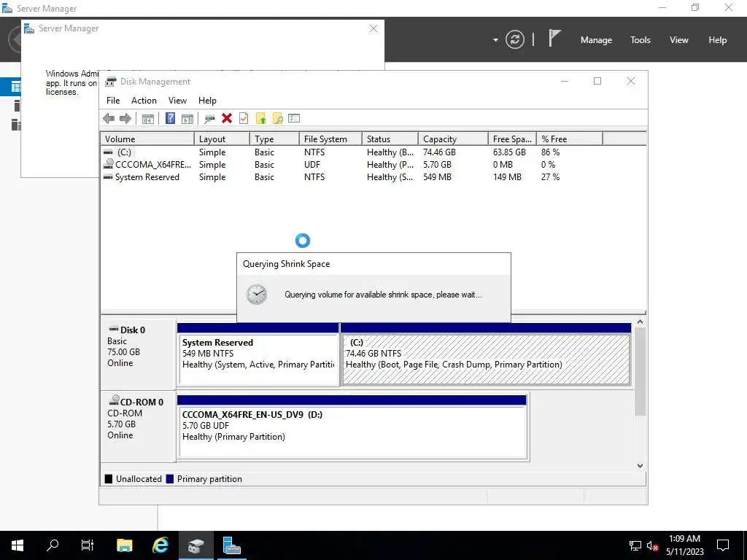Click the red X Delete toolbar icon
This screenshot has width=747, height=560.
[x=227, y=118]
